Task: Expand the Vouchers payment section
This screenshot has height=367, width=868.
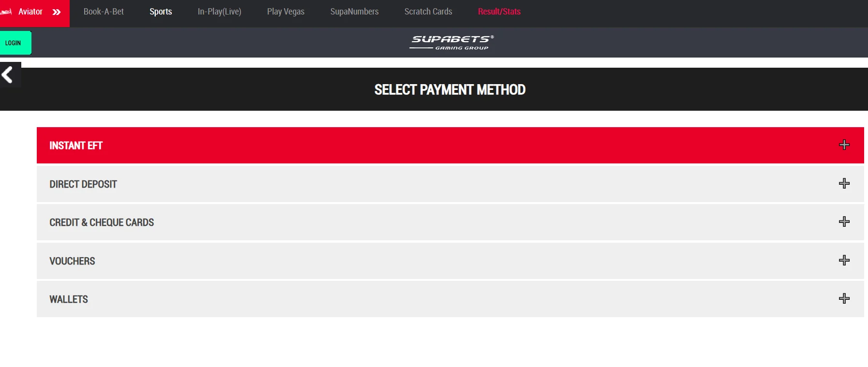Action: pyautogui.click(x=844, y=260)
